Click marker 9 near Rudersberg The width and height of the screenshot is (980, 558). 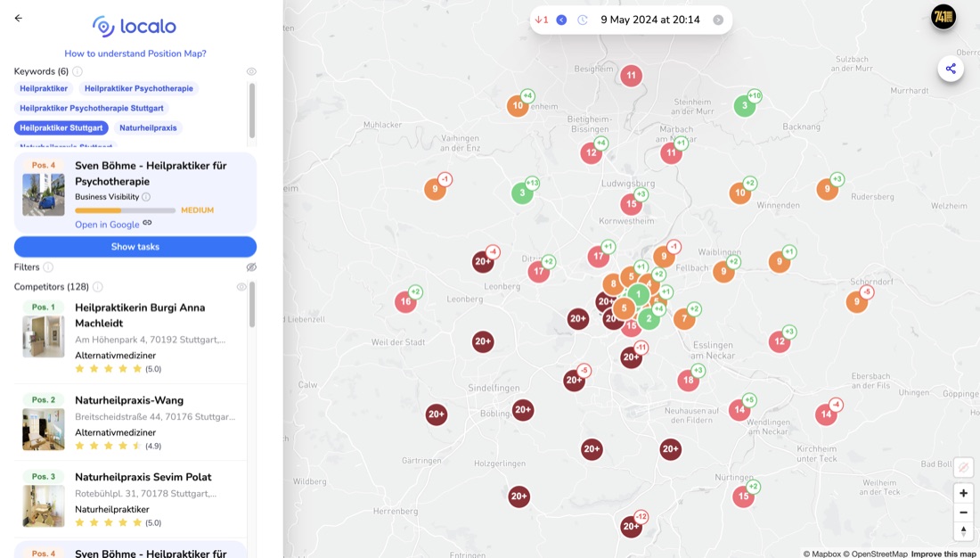828,189
